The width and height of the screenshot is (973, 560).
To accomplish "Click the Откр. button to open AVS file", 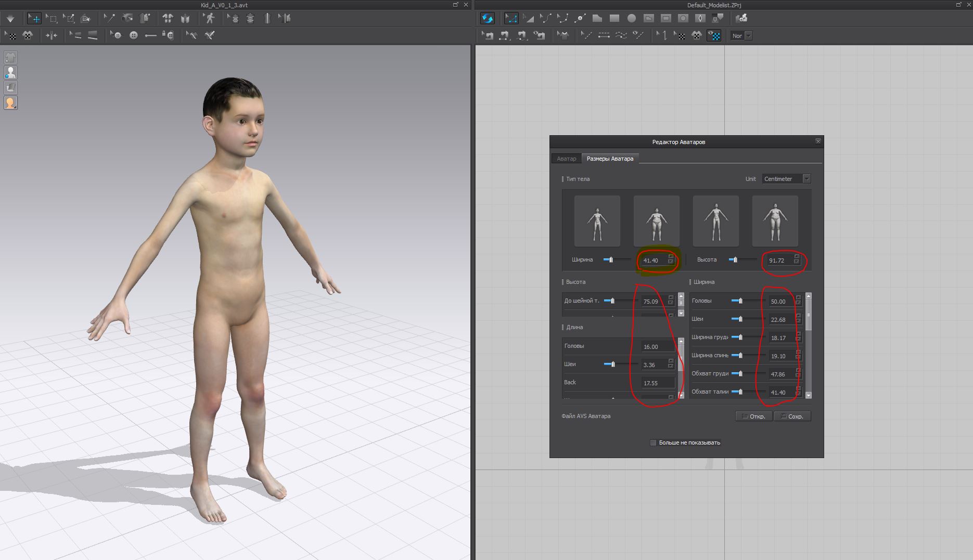I will 753,416.
